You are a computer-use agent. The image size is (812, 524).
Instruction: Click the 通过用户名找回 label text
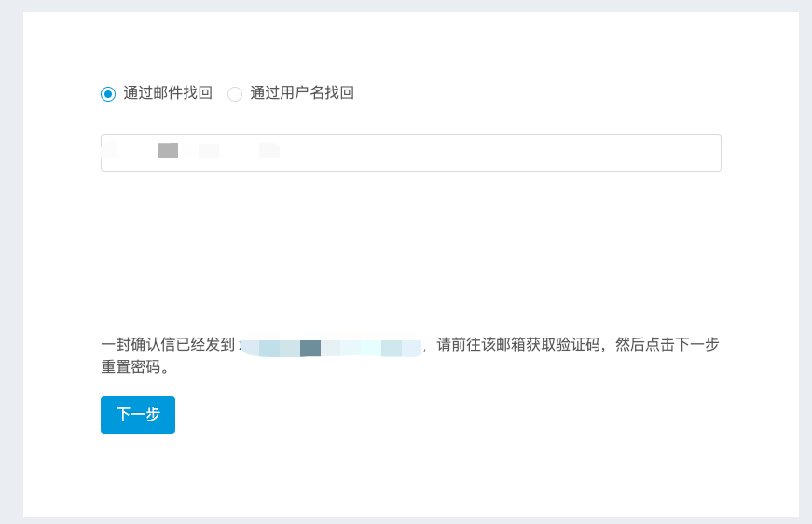tap(302, 93)
